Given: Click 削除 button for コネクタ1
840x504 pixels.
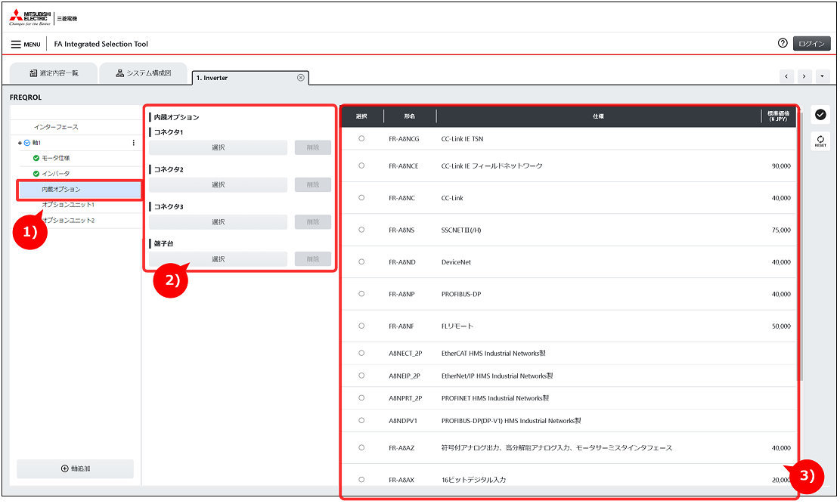Looking at the screenshot, I should pyautogui.click(x=313, y=147).
